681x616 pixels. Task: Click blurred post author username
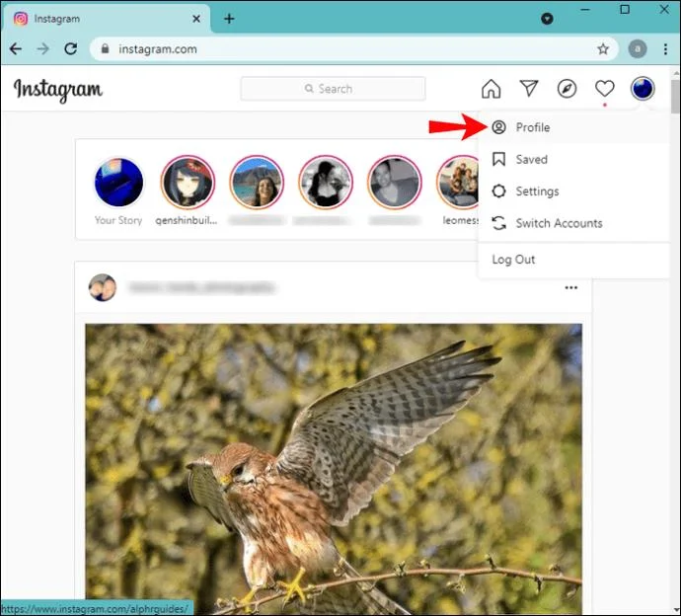[201, 287]
